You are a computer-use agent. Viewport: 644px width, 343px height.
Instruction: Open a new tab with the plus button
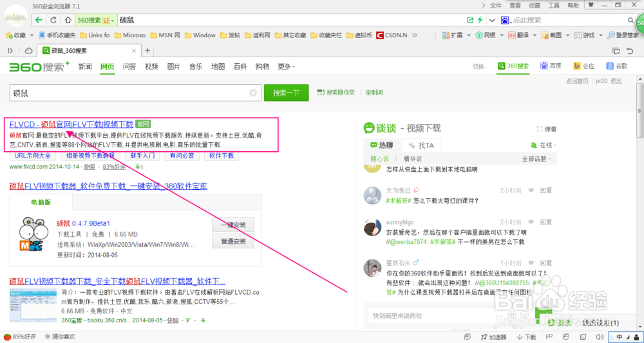coord(147,50)
